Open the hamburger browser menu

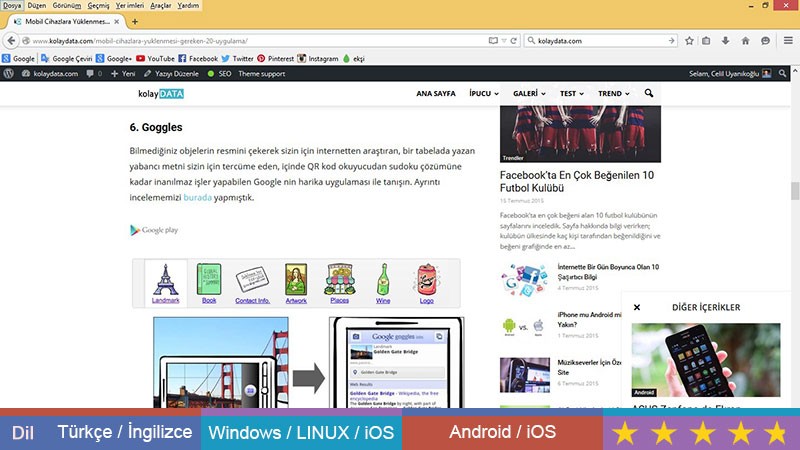click(788, 40)
